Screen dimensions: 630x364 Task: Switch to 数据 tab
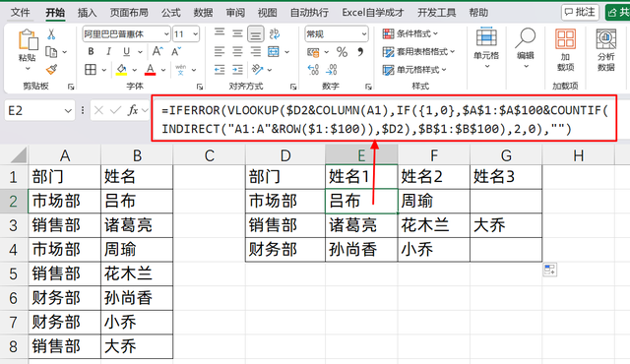tap(203, 13)
